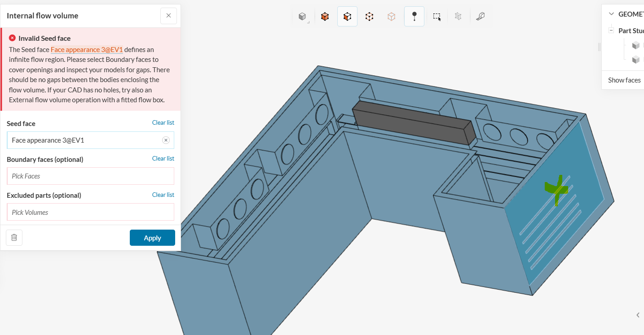This screenshot has width=644, height=335.
Task: Toggle the pin/probe point tool
Action: (x=414, y=17)
